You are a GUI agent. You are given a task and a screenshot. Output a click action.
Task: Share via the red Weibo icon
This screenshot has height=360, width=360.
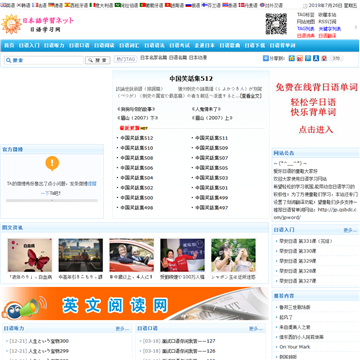point(300,58)
